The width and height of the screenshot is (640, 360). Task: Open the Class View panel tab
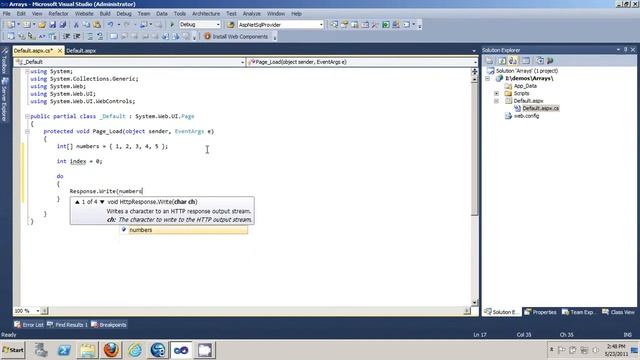pos(618,312)
